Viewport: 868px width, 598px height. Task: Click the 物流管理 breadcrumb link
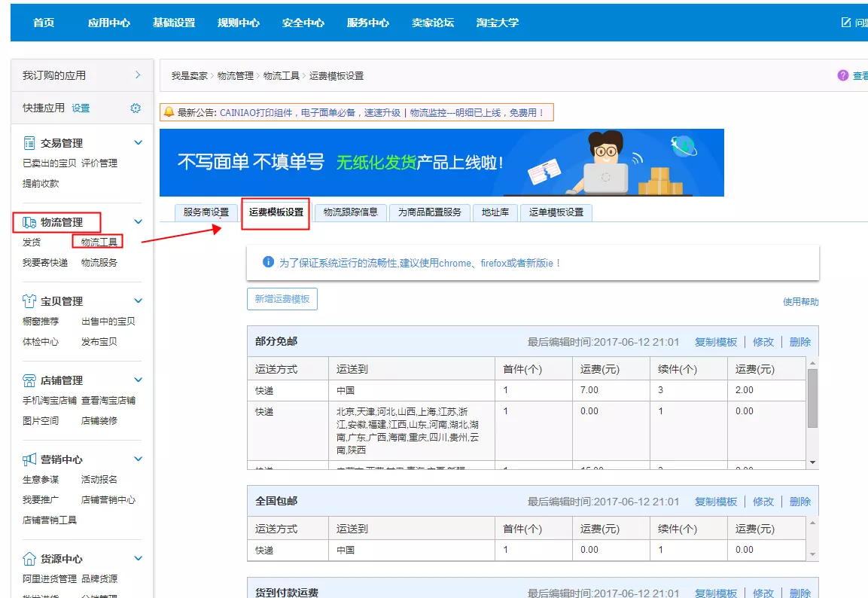click(236, 76)
